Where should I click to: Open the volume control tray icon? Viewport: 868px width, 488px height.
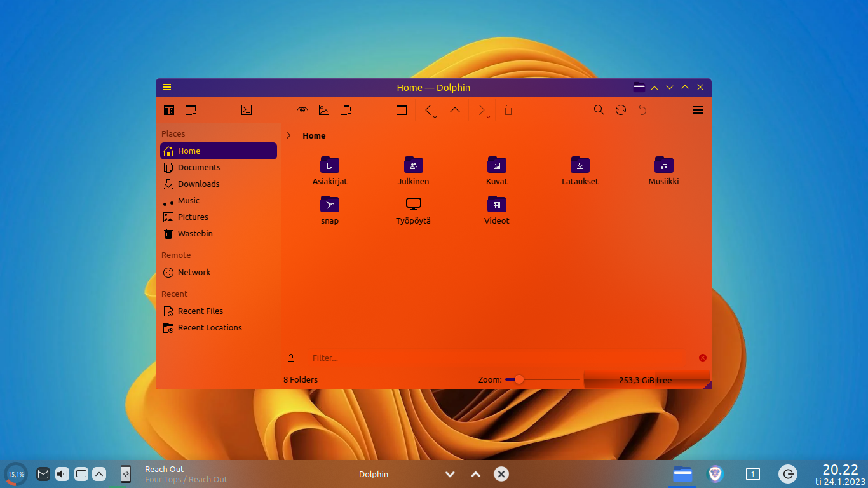point(62,474)
